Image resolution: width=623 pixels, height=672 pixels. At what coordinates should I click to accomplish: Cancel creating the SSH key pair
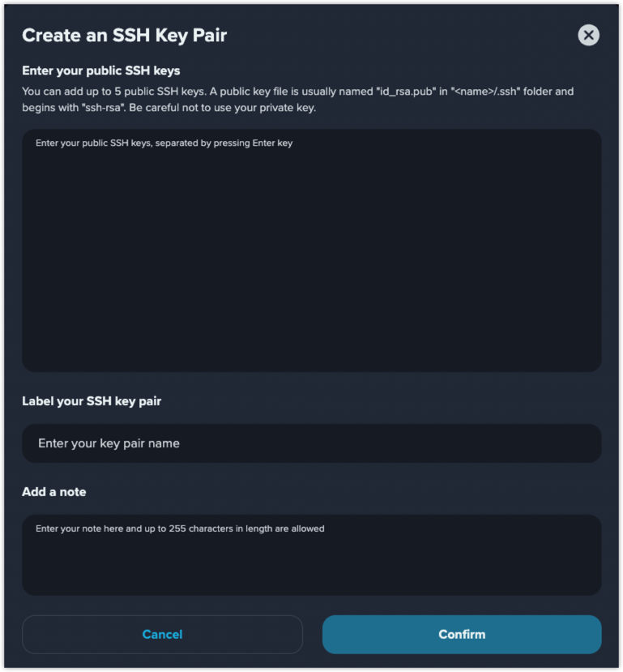162,634
